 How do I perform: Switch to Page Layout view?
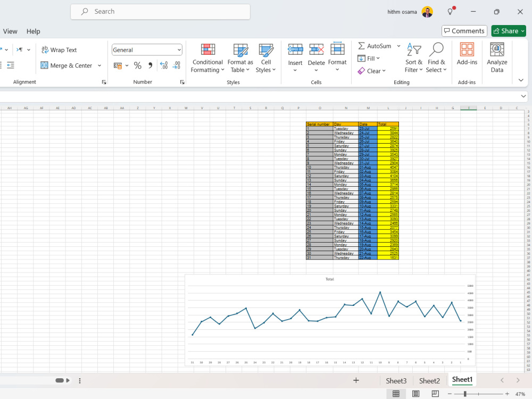415,394
